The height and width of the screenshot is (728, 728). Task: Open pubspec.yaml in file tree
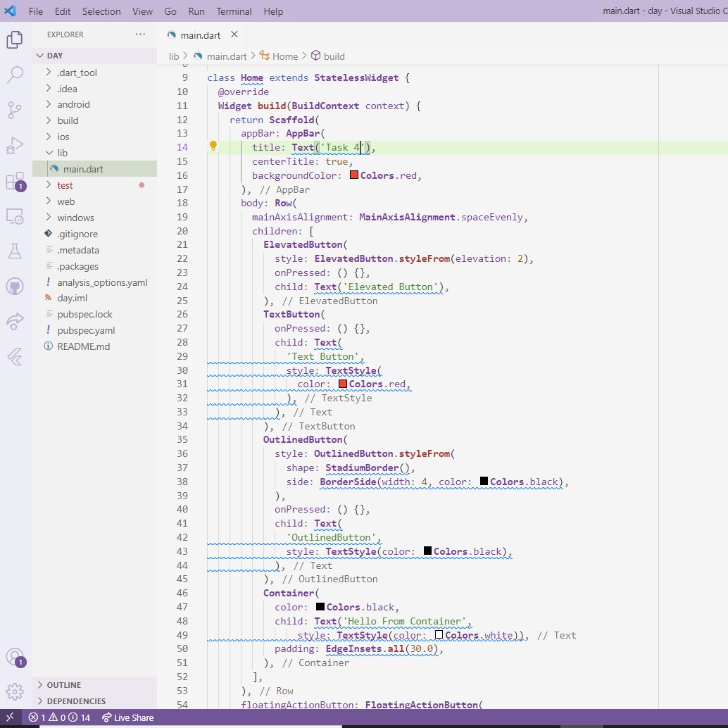point(95,330)
